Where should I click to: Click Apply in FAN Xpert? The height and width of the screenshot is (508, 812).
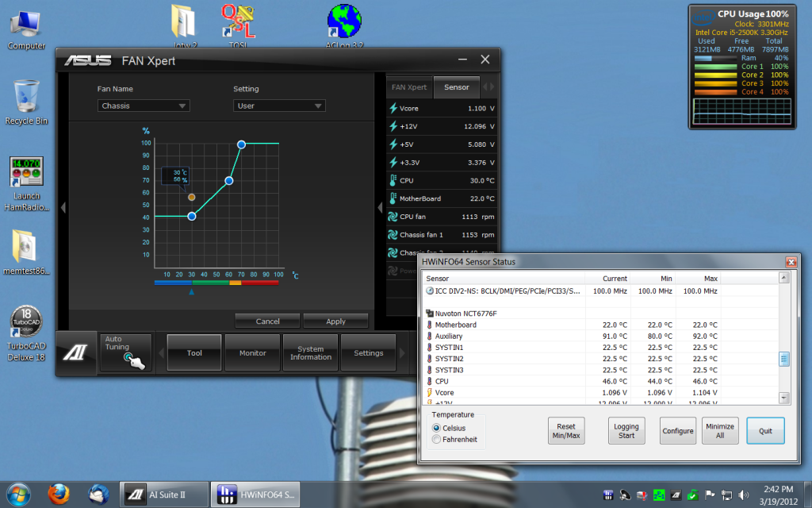click(x=335, y=321)
